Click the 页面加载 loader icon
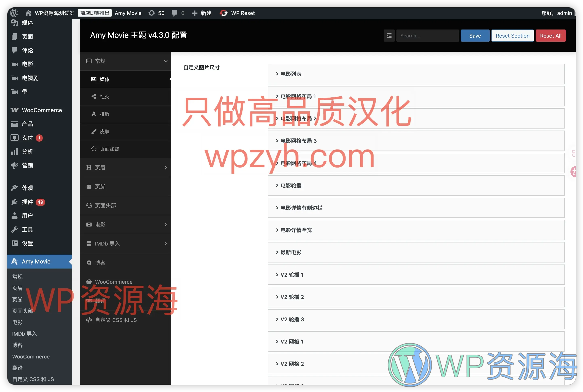 (94, 149)
